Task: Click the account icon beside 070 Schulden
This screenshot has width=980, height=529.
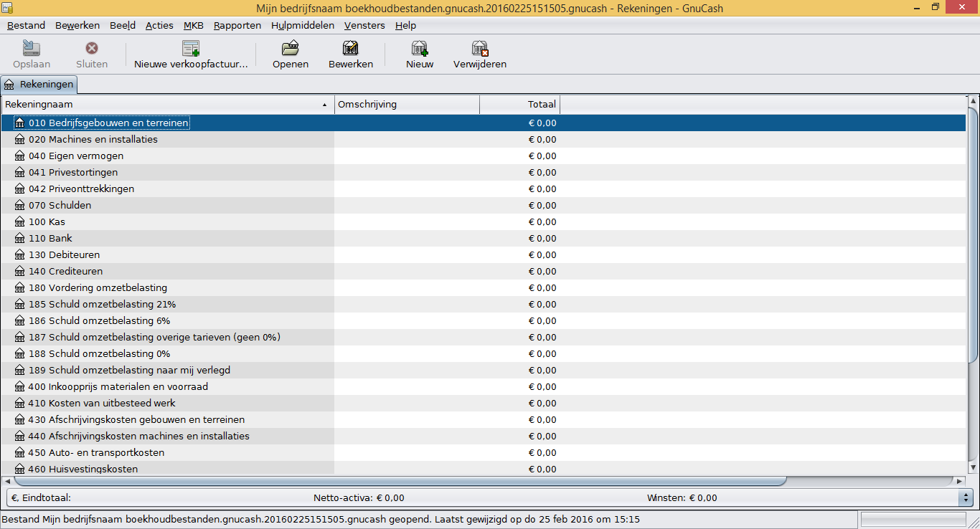Action: tap(19, 206)
